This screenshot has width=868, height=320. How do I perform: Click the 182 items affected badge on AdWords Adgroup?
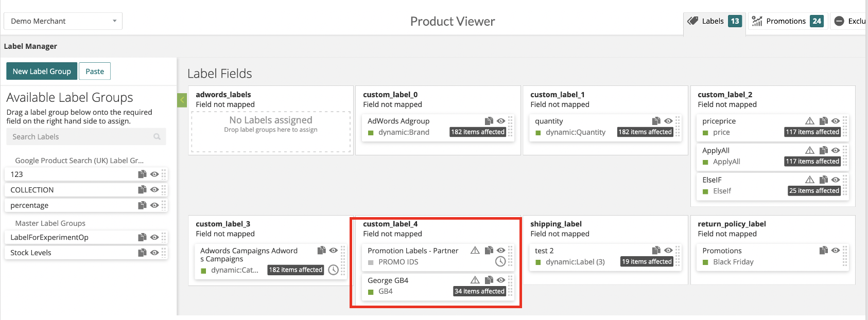click(478, 132)
